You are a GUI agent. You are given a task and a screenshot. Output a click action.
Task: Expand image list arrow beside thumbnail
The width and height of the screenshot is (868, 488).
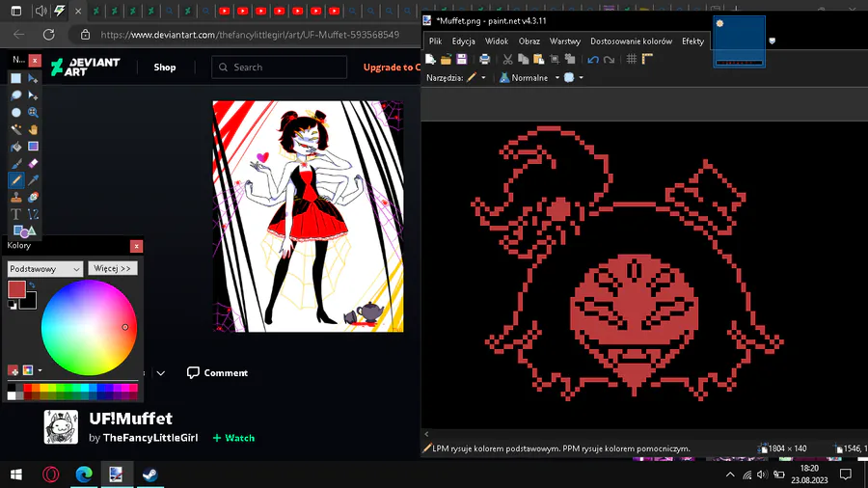[x=773, y=41]
